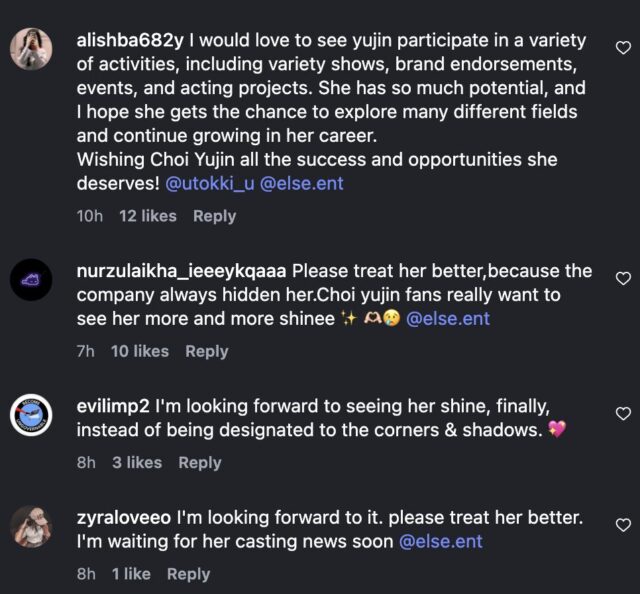Reply to zyraloveeo's comment
The width and height of the screenshot is (640, 594).
tap(189, 574)
